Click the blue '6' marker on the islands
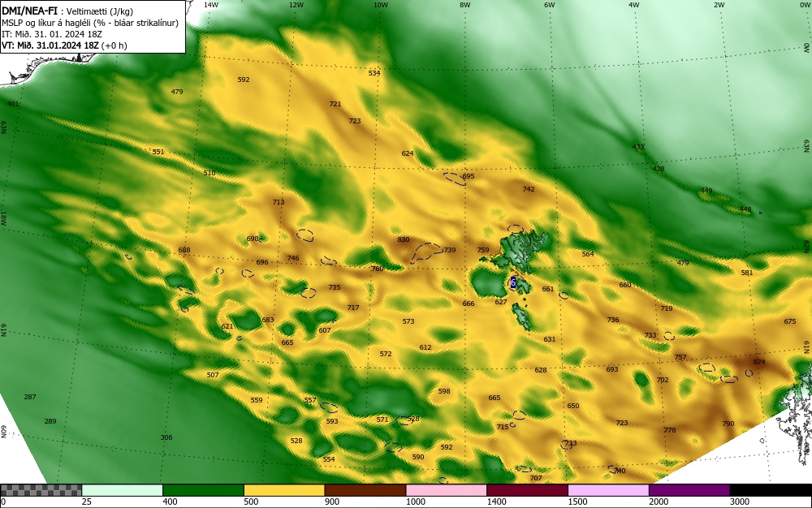 512,282
